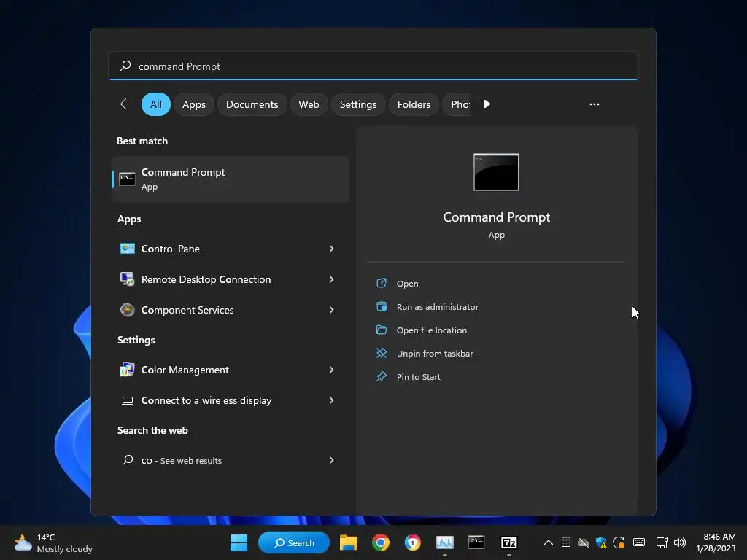Open Connect to a wireless display result
The width and height of the screenshot is (747, 560).
coord(206,400)
